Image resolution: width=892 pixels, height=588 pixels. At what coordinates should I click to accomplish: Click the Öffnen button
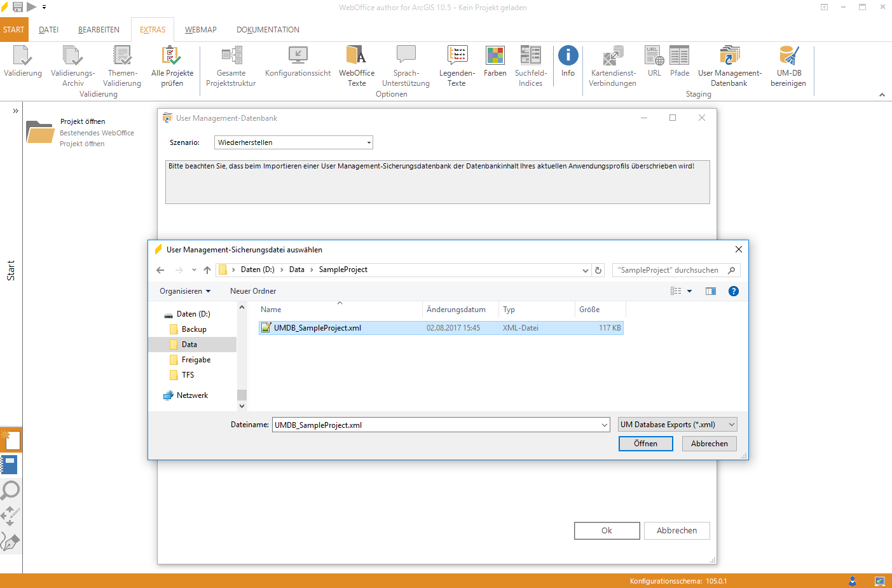(645, 443)
